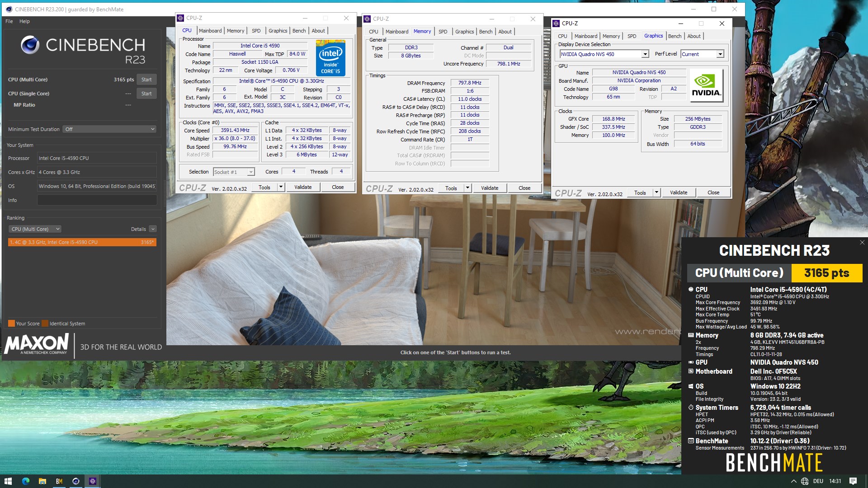Start the CPU Single Core test

146,94
